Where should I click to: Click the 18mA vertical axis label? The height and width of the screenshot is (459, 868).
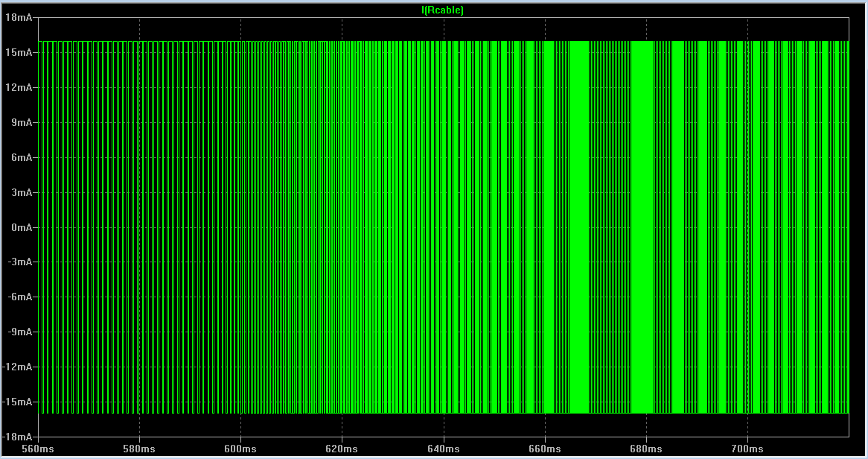coord(19,17)
